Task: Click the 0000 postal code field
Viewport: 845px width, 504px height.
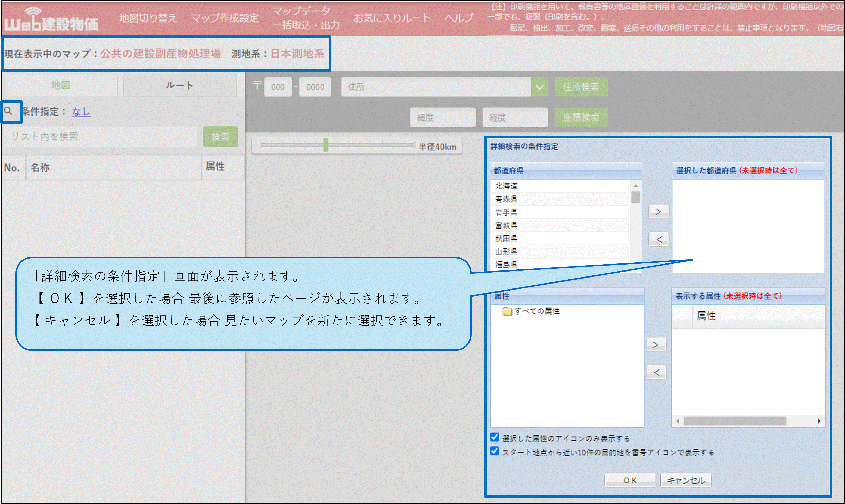Action: click(x=315, y=87)
